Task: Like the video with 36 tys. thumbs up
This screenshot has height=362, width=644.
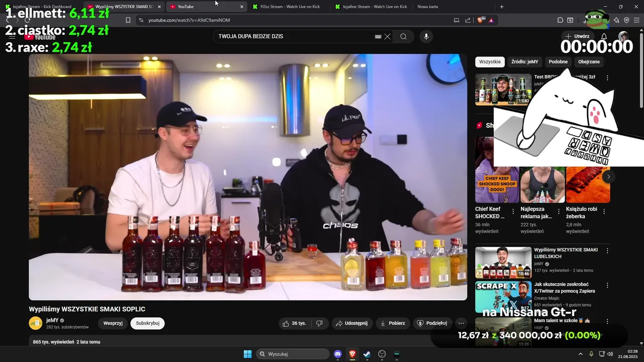Action: tap(294, 323)
